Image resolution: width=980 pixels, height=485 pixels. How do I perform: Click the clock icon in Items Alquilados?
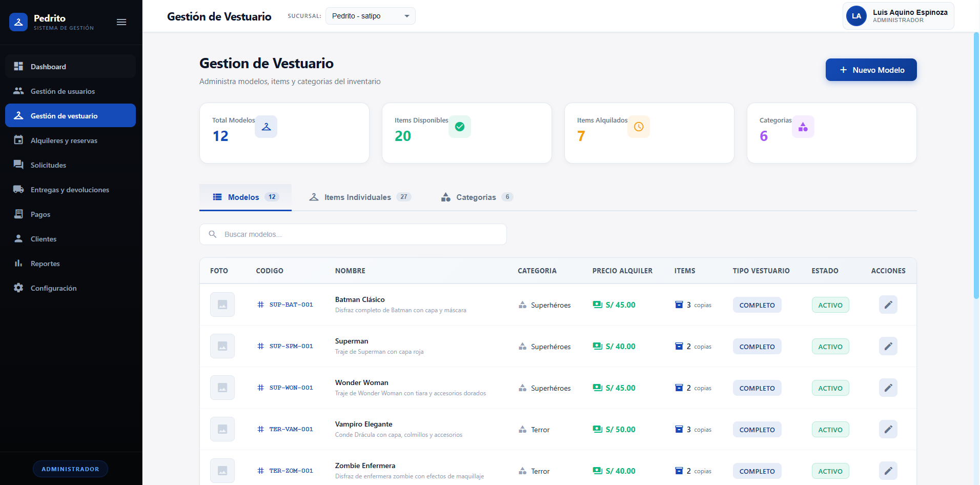639,127
